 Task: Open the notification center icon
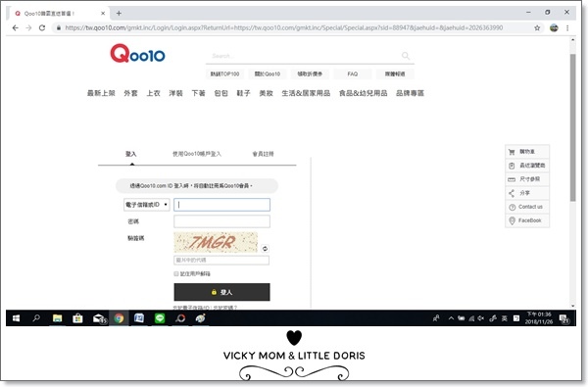564,318
